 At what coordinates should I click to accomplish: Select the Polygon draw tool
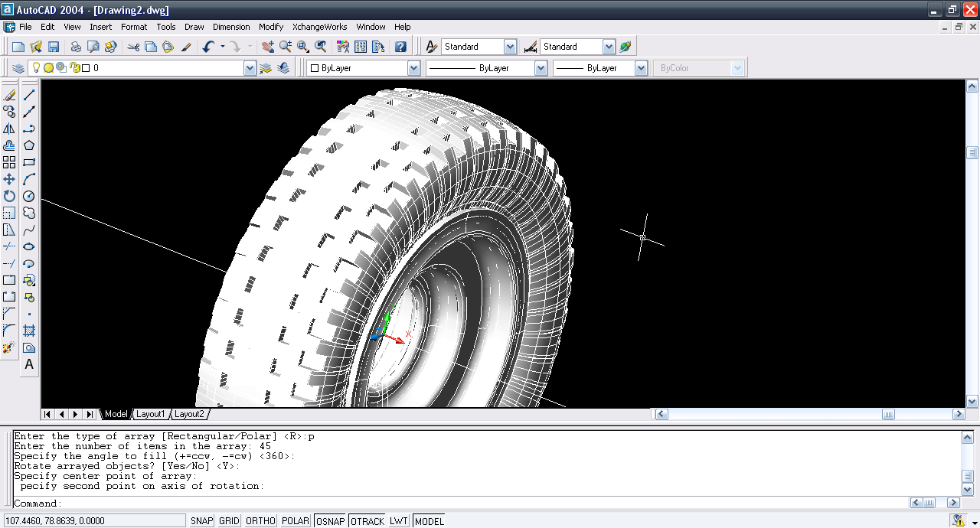(29, 145)
